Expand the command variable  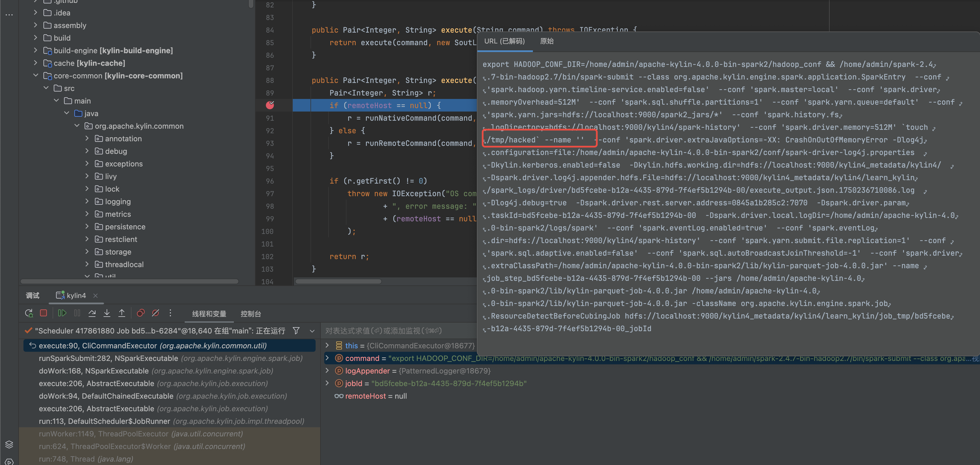[327, 358]
